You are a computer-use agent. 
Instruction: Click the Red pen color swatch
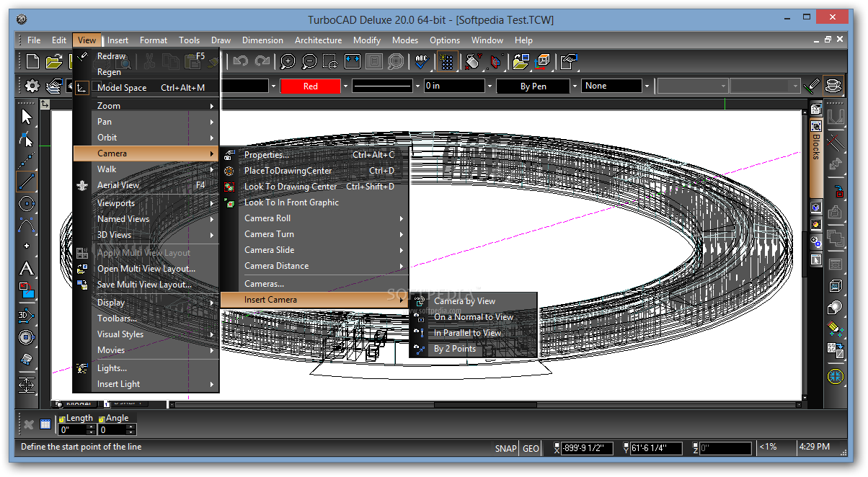310,86
